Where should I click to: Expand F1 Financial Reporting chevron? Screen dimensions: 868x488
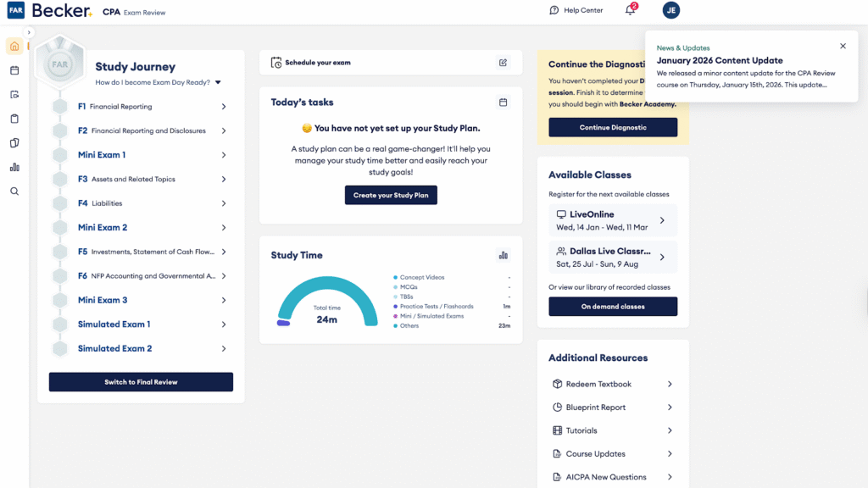click(224, 107)
